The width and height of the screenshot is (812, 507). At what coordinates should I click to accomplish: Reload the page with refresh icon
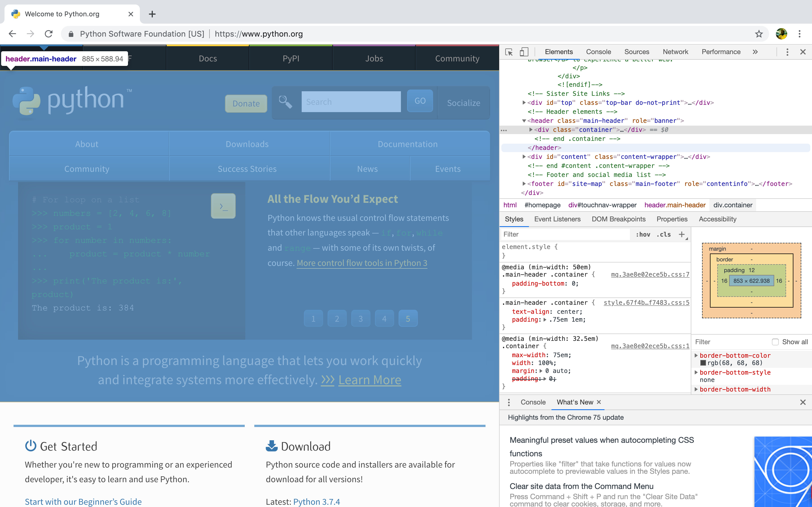point(49,34)
